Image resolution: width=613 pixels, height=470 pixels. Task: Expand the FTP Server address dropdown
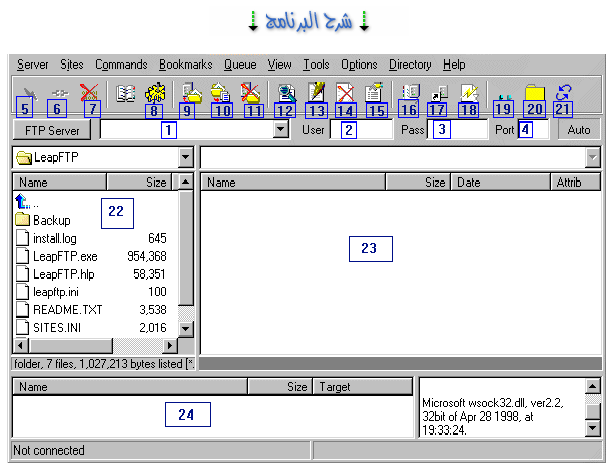[x=281, y=130]
